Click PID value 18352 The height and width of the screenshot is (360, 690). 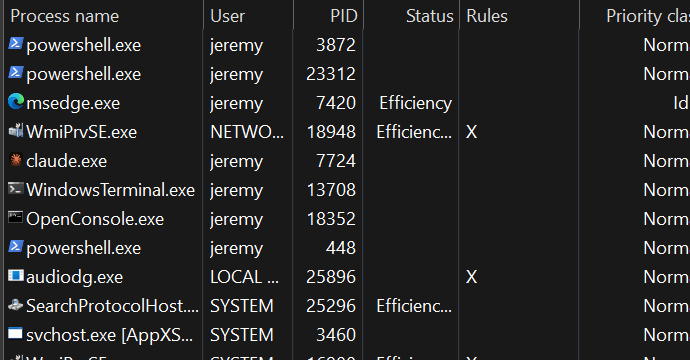pyautogui.click(x=331, y=219)
